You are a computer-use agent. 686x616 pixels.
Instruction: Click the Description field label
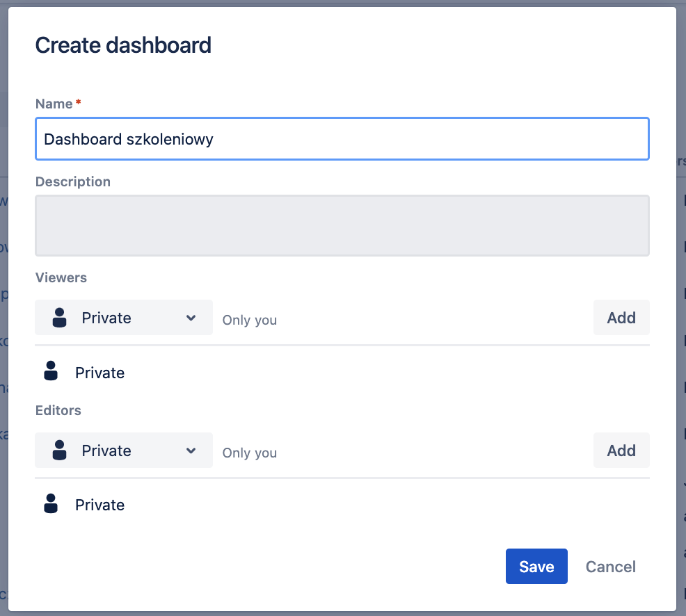[73, 181]
